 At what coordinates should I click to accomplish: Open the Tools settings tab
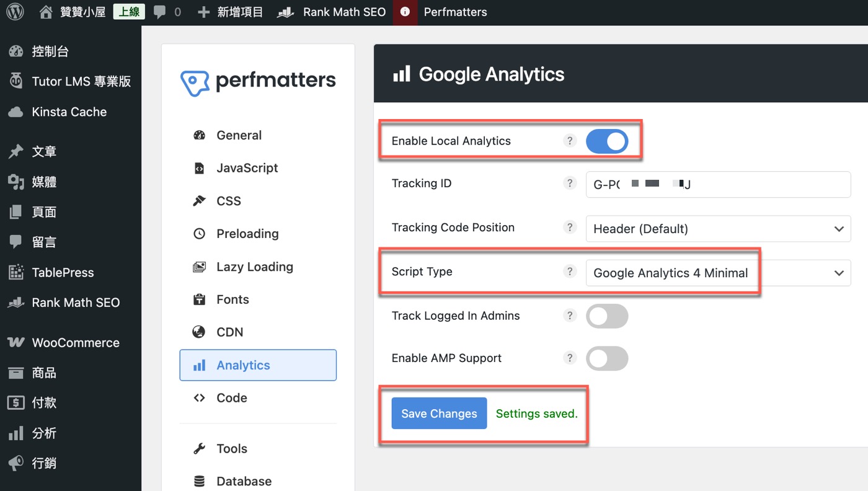(258, 449)
